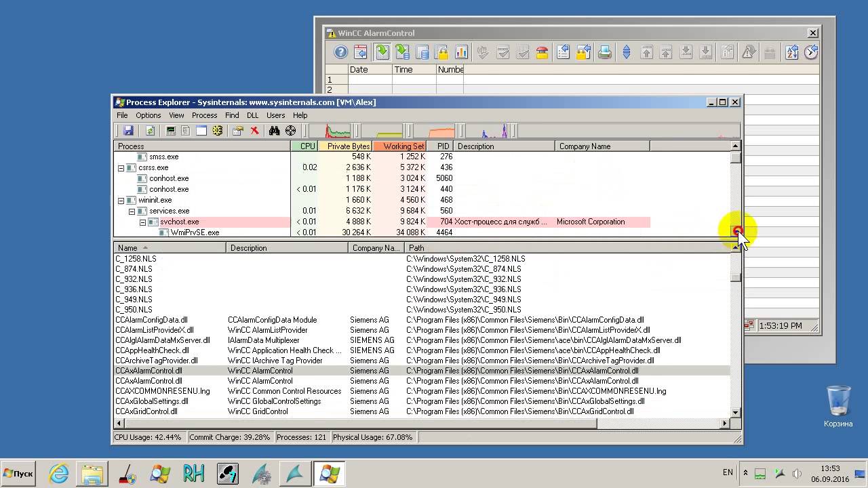Click the Configuration dialog icon in WinCC AlarmControl

point(361,52)
